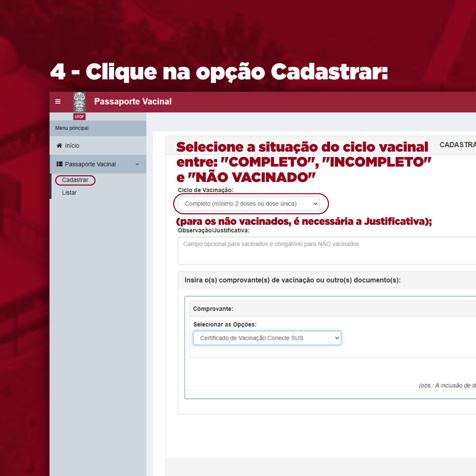Open the Início menu item
This screenshot has height=476, width=476.
(98, 146)
